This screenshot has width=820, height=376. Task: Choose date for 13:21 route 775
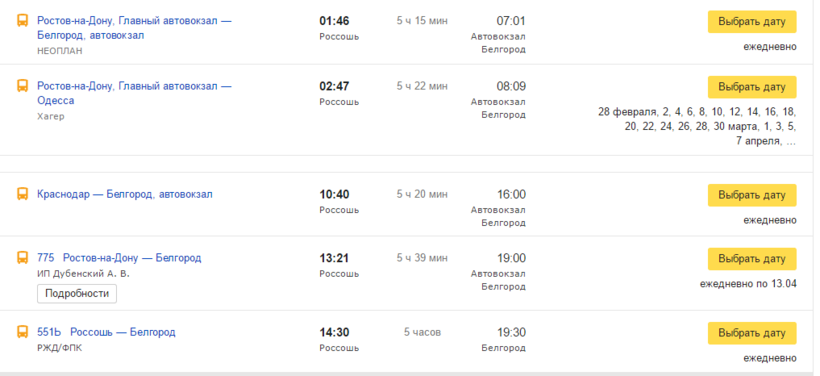click(x=752, y=259)
